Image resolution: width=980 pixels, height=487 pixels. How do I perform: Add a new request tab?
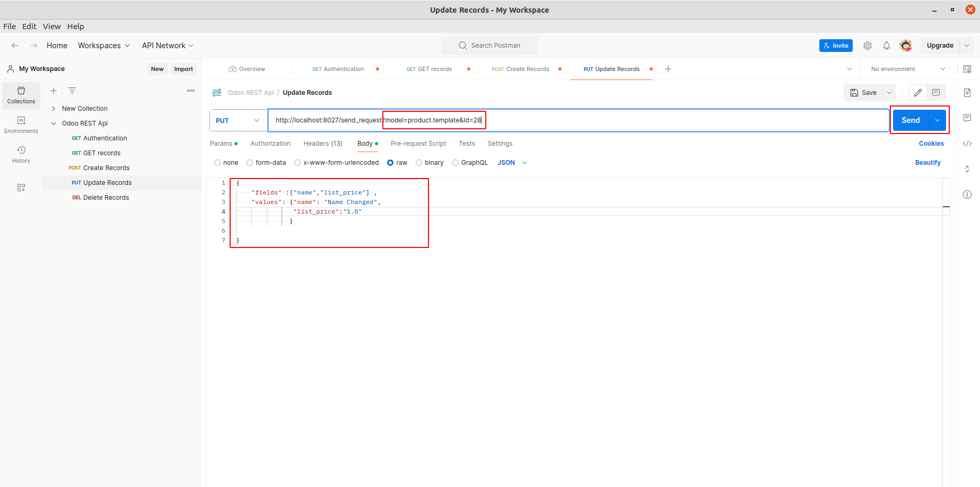pos(668,69)
